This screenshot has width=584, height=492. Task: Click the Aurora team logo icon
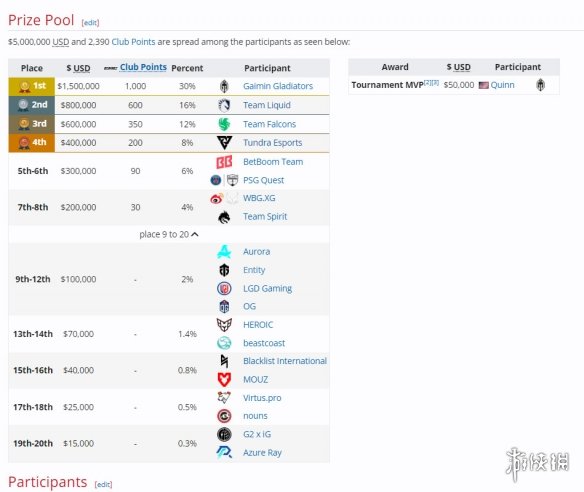pyautogui.click(x=224, y=252)
